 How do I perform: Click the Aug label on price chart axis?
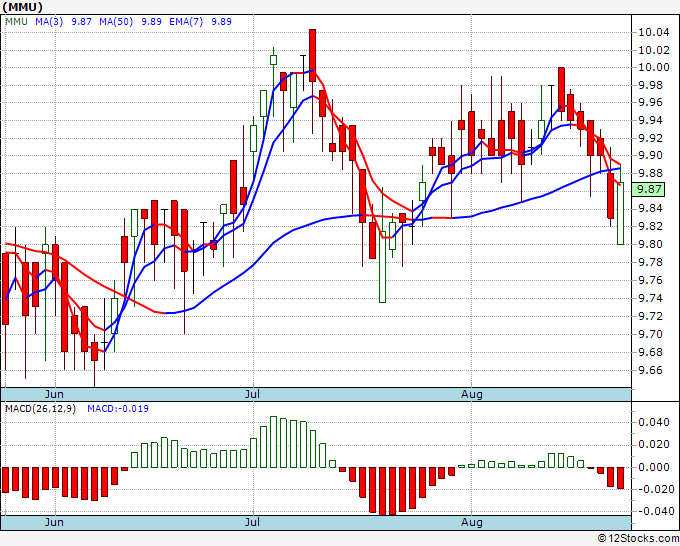[471, 394]
